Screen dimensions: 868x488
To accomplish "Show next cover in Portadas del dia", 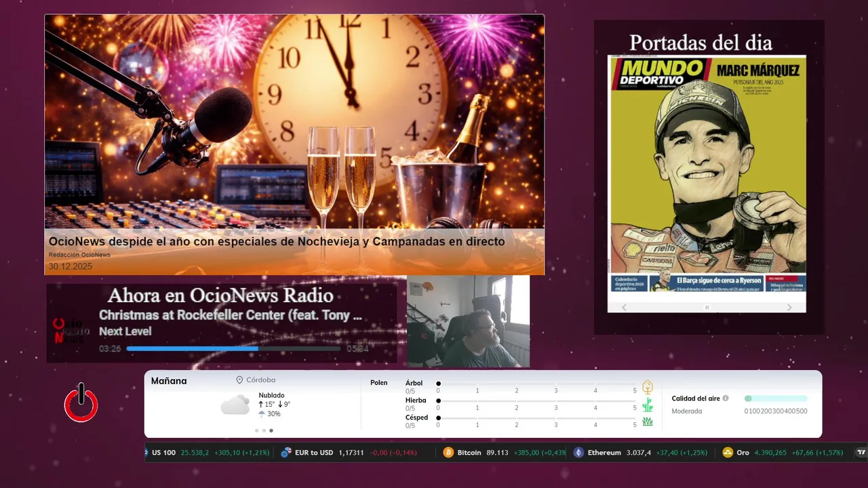I will pos(789,307).
